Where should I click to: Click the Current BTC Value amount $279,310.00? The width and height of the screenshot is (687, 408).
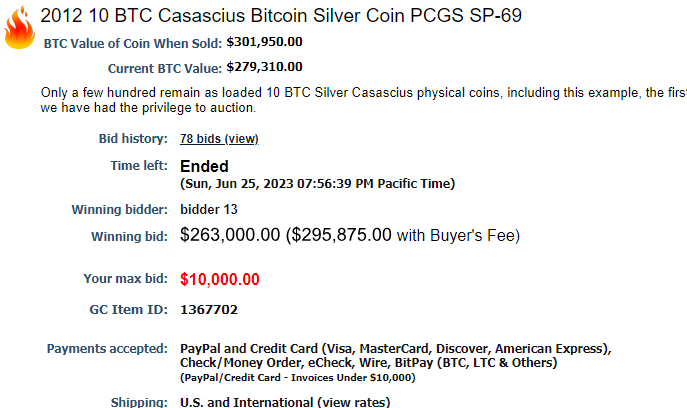264,67
